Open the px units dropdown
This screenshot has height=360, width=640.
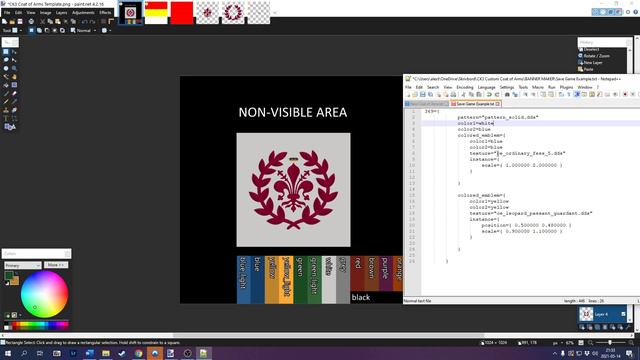[558, 342]
